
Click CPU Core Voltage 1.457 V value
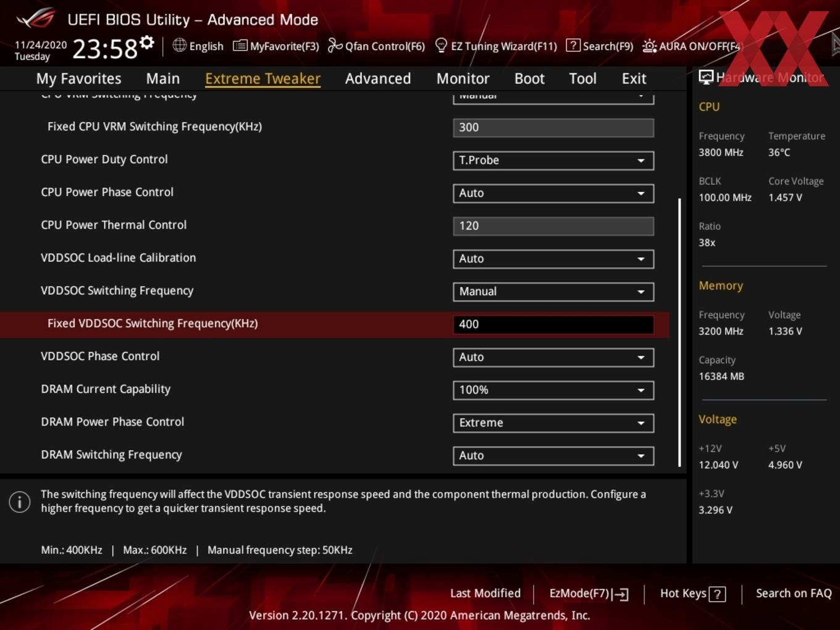(785, 198)
